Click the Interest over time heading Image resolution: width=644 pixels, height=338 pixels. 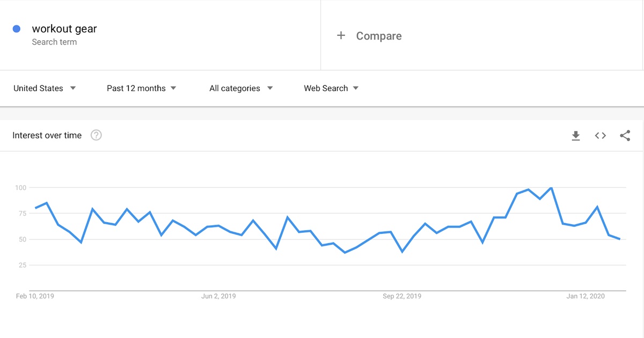(47, 135)
